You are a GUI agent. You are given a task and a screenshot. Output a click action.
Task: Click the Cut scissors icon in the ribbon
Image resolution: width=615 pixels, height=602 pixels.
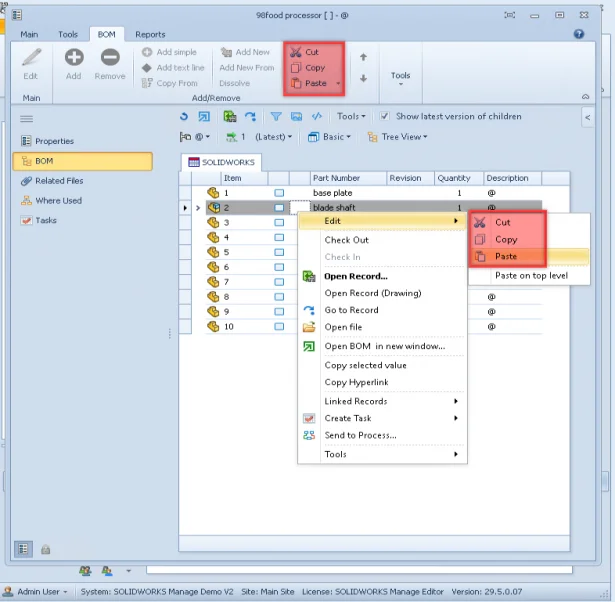point(295,52)
